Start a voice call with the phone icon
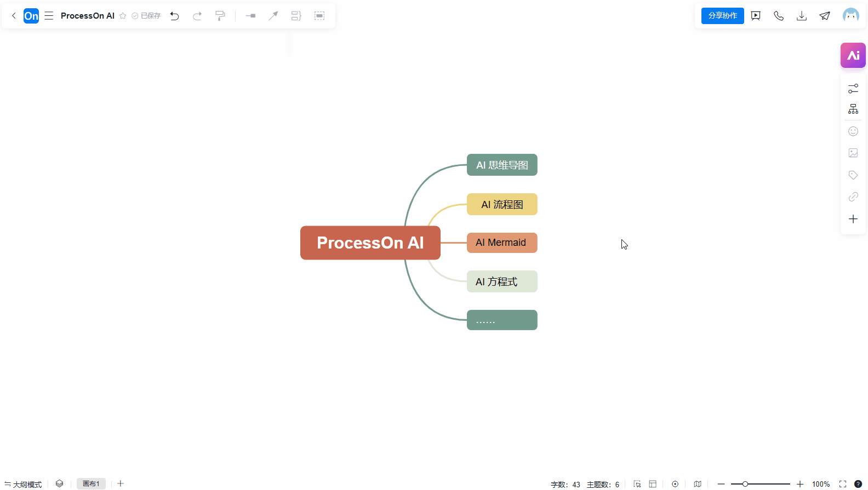The height and width of the screenshot is (490, 868). point(779,16)
